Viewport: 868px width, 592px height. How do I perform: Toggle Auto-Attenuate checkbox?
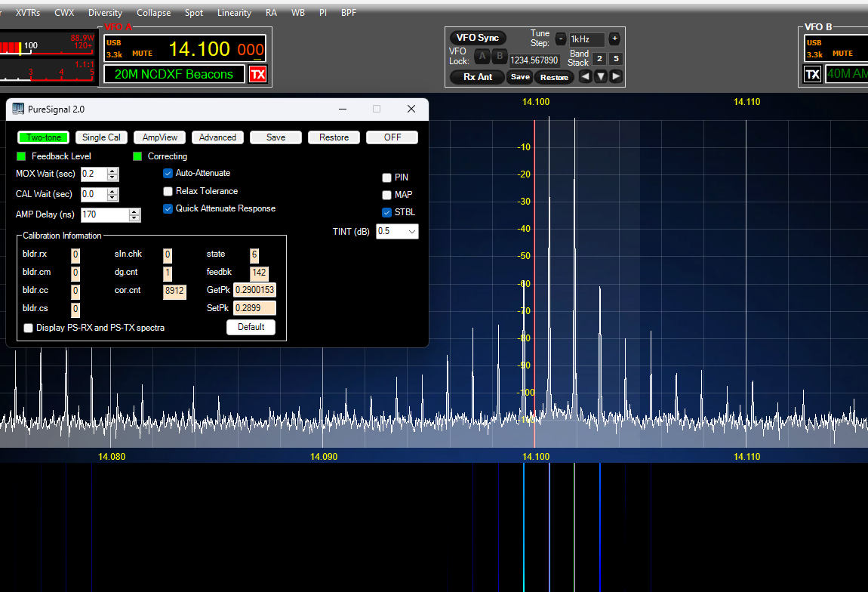[x=168, y=174]
